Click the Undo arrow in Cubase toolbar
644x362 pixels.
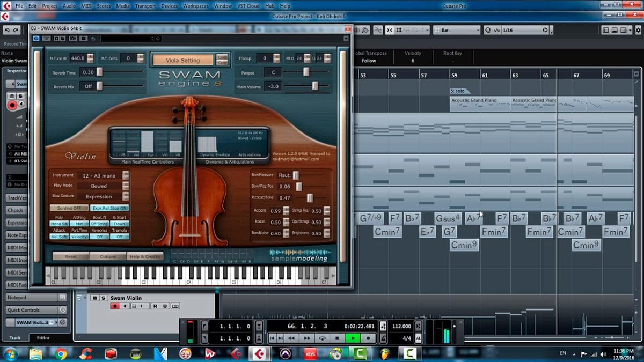(7, 30)
